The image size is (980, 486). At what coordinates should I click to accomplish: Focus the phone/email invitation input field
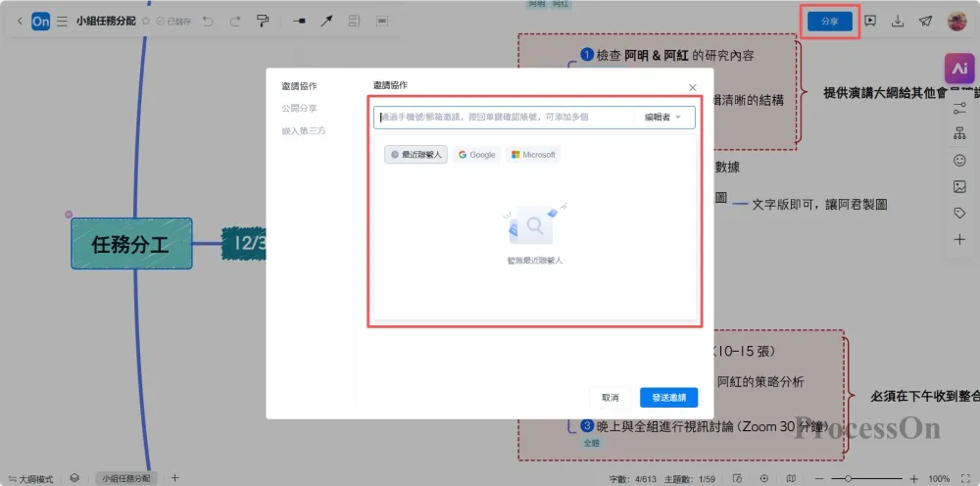click(505, 118)
